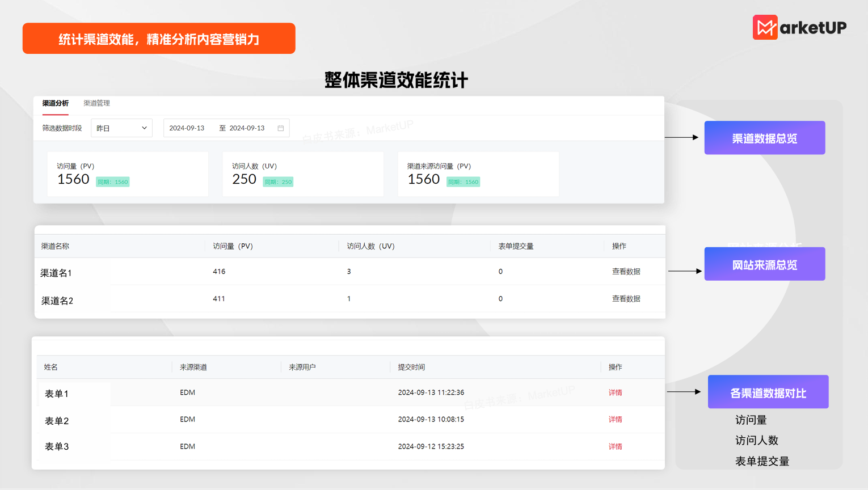Switch to the 渠道管理 tab
Screen dimensions: 868x490
(96, 103)
